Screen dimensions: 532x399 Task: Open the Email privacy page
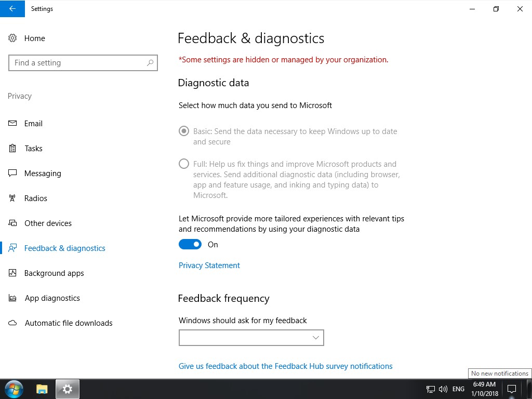pyautogui.click(x=33, y=124)
